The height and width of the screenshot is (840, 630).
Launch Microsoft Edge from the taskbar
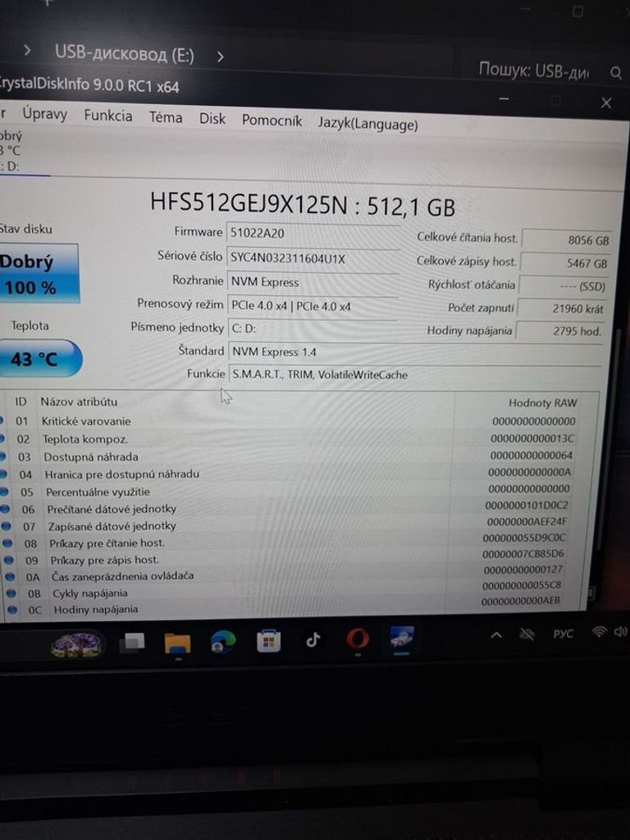click(223, 641)
